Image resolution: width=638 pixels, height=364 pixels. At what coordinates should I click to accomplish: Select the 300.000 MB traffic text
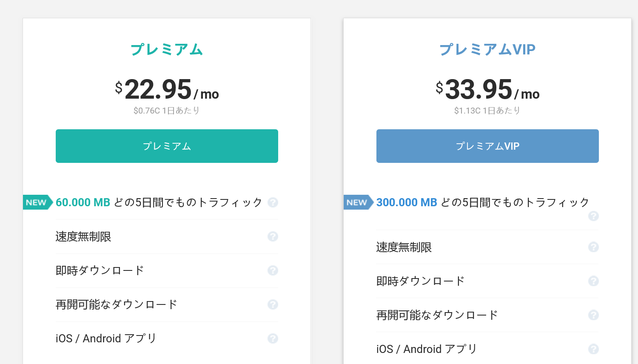pos(407,202)
